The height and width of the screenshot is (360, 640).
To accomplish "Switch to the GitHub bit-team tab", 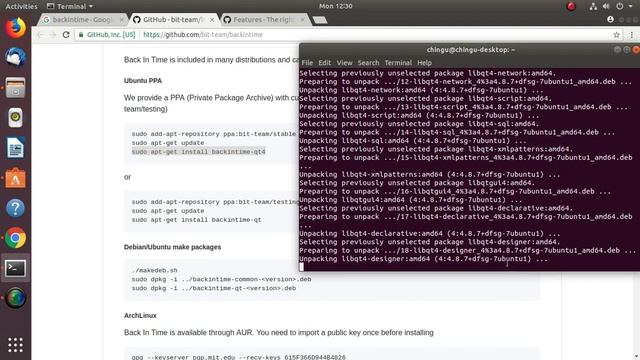I will point(174,20).
